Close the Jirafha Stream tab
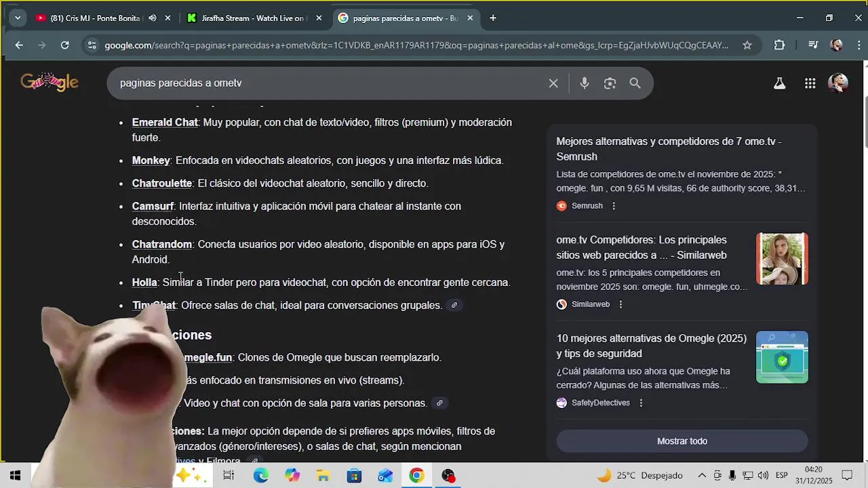 point(319,18)
